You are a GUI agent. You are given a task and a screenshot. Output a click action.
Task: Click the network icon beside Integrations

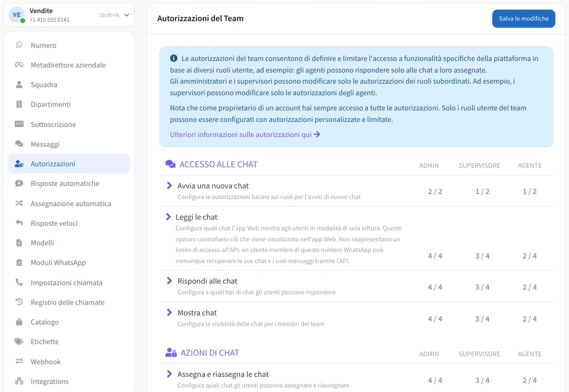(19, 381)
